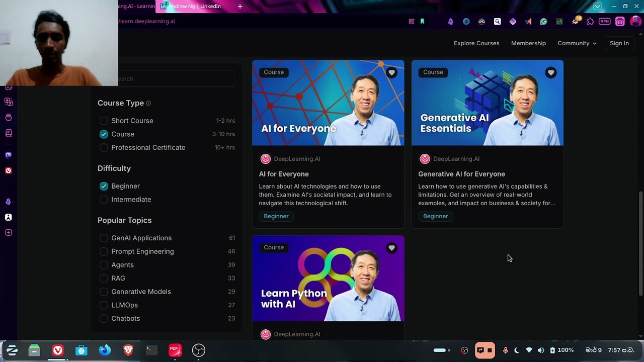Screen dimensions: 644x362
Task: Click the Course Type info icon
Action: pyautogui.click(x=148, y=103)
